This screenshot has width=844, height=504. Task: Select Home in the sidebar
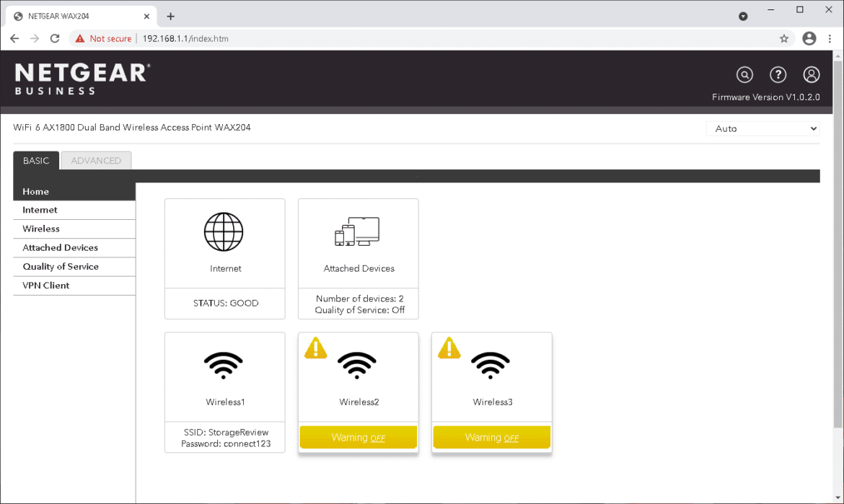pos(74,192)
